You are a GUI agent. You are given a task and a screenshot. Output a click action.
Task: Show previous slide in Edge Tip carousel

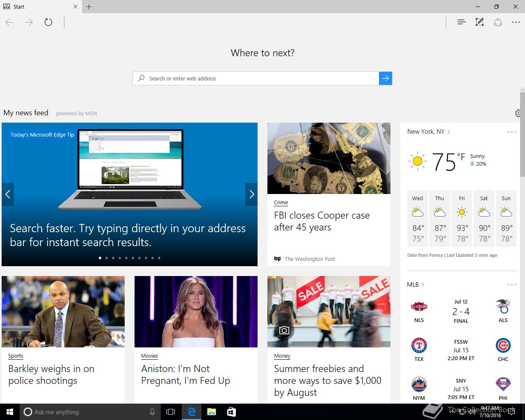point(8,194)
